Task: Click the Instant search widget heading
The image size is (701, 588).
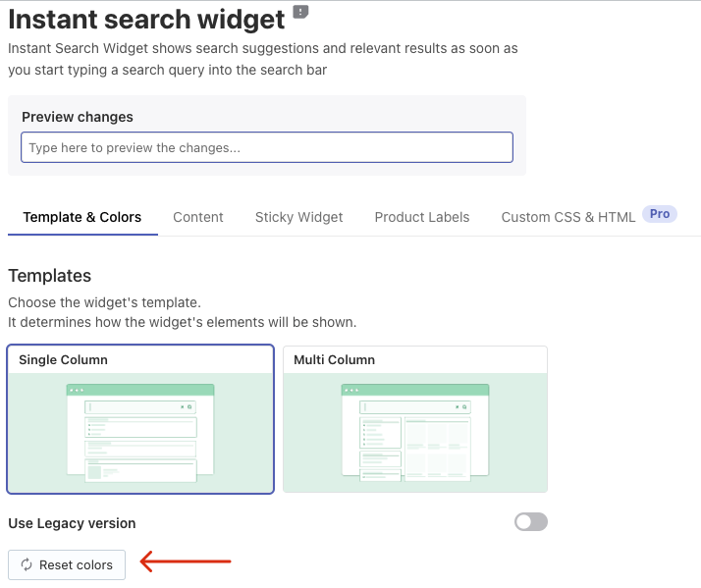Action: tap(146, 18)
